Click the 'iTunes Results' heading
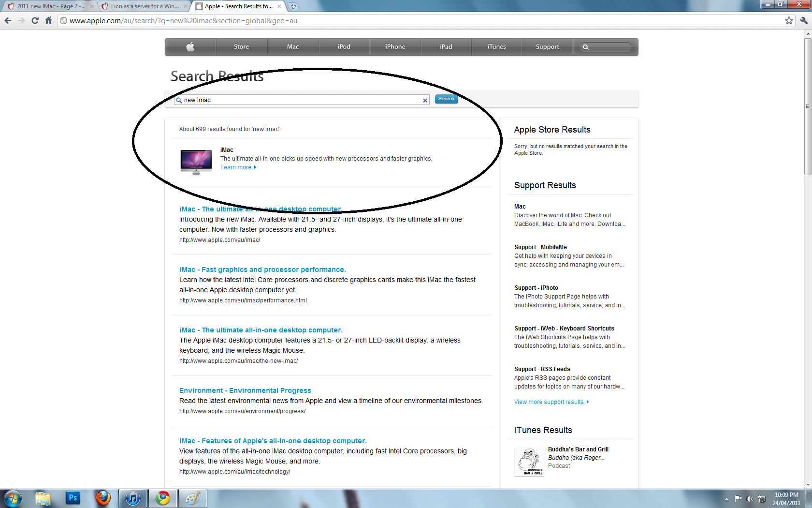The width and height of the screenshot is (812, 508). (x=543, y=430)
